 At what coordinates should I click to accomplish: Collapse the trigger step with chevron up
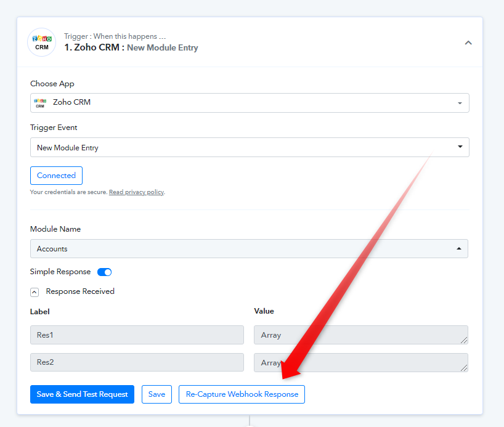click(468, 43)
